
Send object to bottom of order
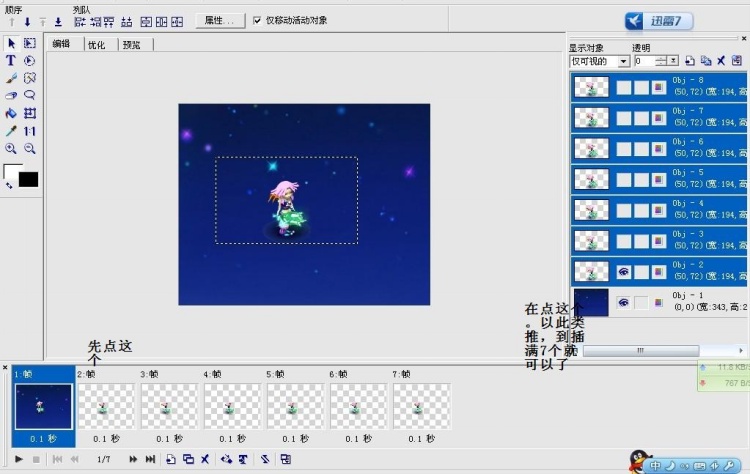tap(58, 22)
